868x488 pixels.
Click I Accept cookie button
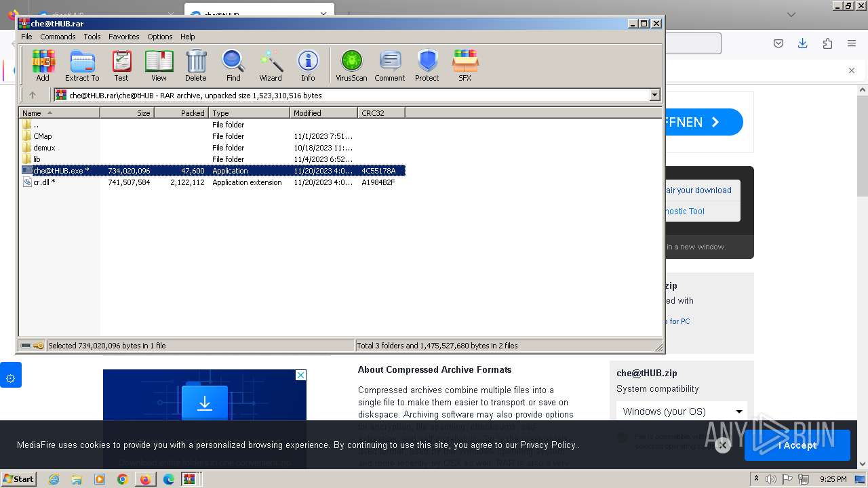point(797,445)
